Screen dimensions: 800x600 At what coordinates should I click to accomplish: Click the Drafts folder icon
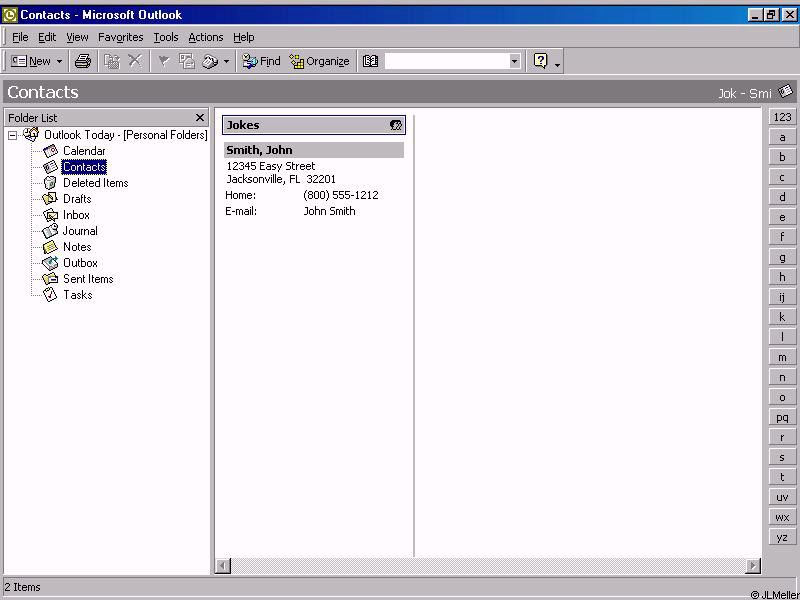(50, 198)
